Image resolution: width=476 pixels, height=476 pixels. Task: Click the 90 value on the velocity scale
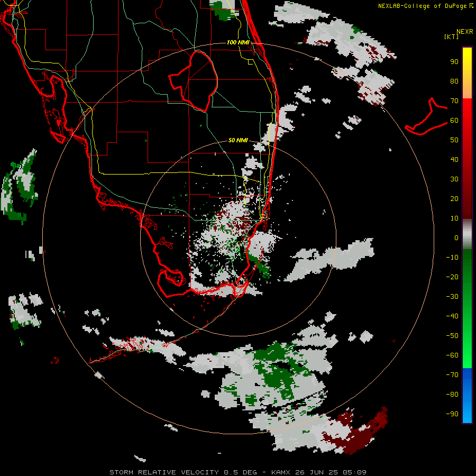pos(454,62)
